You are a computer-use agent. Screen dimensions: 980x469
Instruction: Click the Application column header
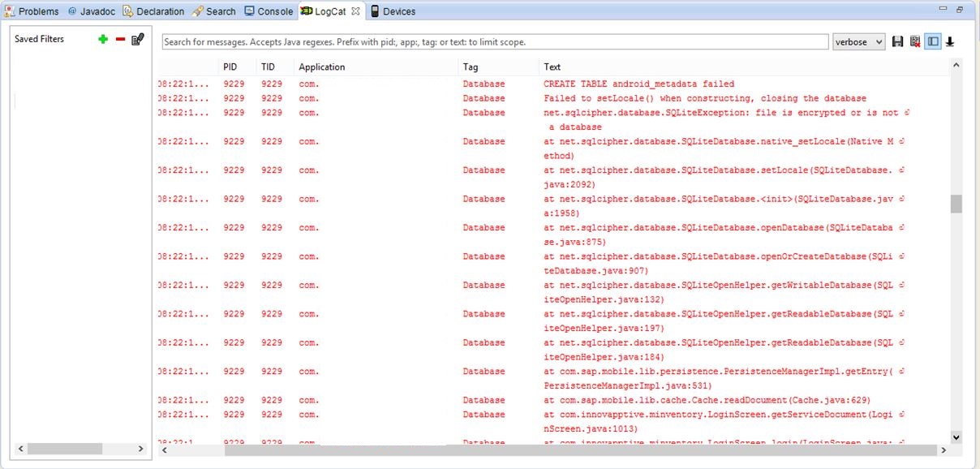coord(376,67)
